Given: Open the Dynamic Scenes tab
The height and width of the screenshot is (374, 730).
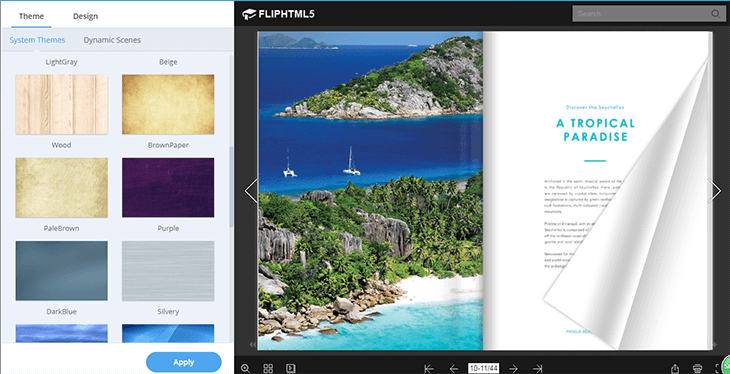Looking at the screenshot, I should point(112,40).
